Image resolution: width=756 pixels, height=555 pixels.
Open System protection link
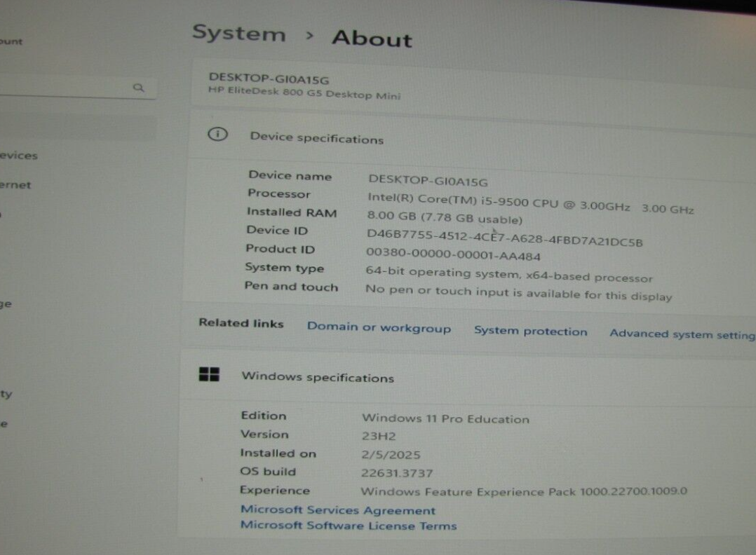(530, 331)
